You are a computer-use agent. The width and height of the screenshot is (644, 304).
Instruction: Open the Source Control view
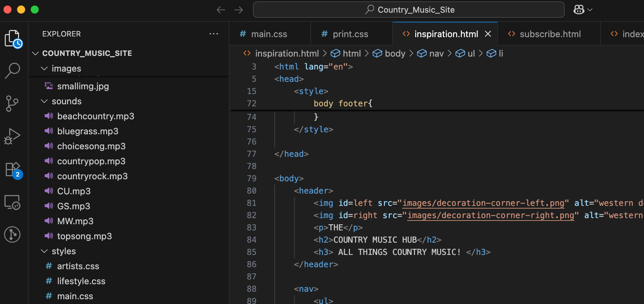click(x=12, y=103)
